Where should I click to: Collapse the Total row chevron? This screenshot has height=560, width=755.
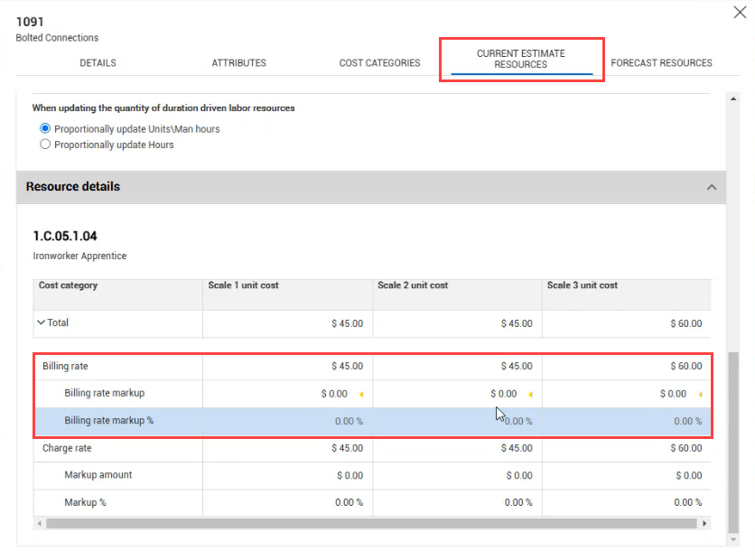tap(41, 322)
